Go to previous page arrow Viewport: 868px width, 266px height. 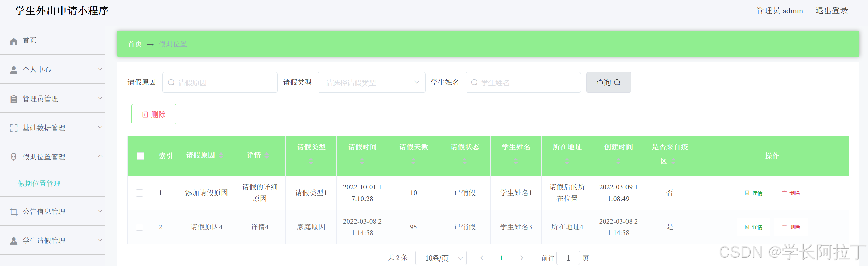coord(482,258)
